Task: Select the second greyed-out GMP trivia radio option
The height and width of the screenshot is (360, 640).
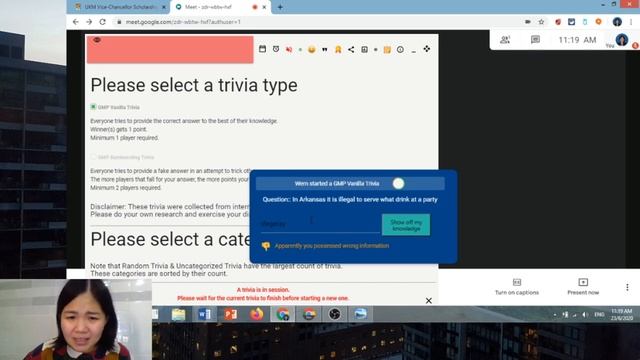Action: click(x=93, y=157)
